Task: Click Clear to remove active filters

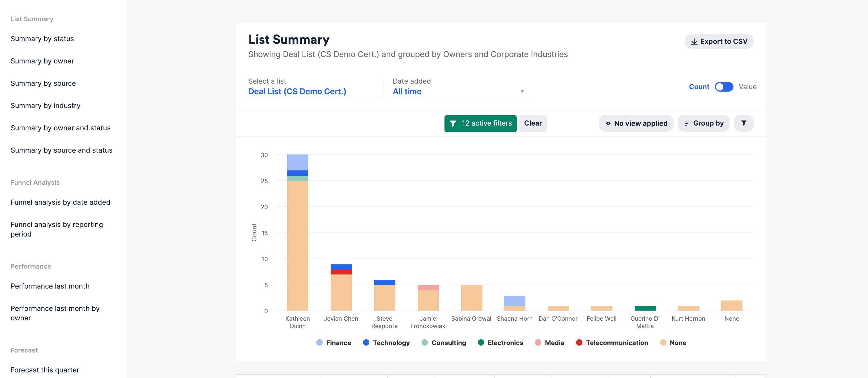Action: tap(533, 123)
